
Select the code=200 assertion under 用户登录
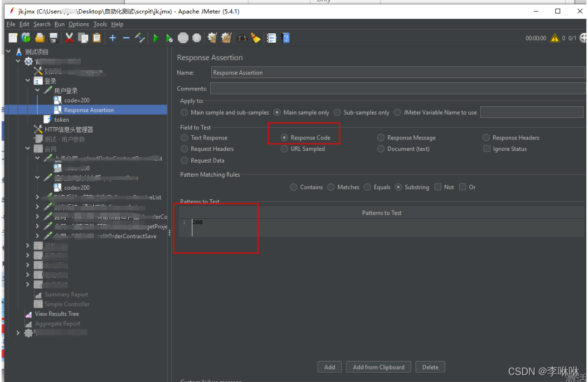point(77,100)
